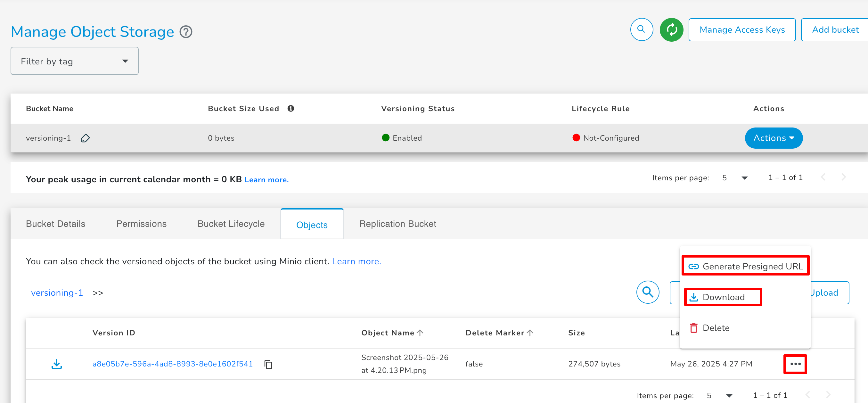This screenshot has height=403, width=868.
Task: Expand the Filter by tag dropdown
Action: point(125,61)
